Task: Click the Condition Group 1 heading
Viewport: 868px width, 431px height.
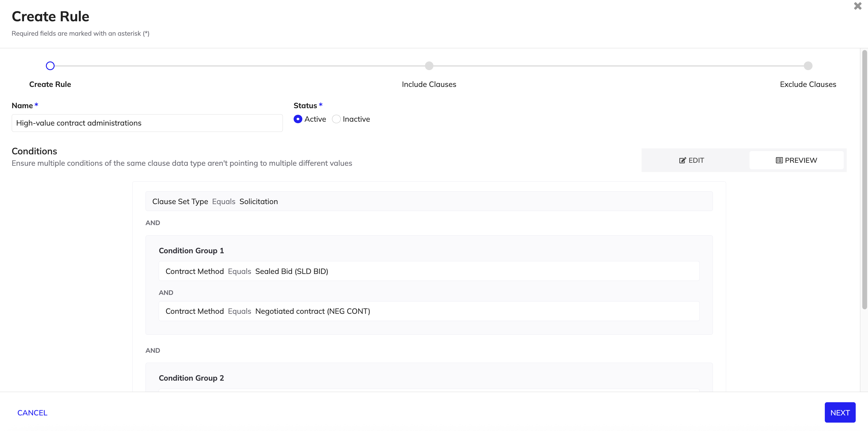Action: (191, 251)
